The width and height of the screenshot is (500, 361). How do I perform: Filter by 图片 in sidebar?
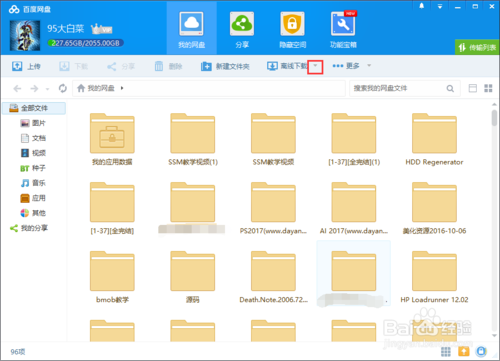point(33,123)
